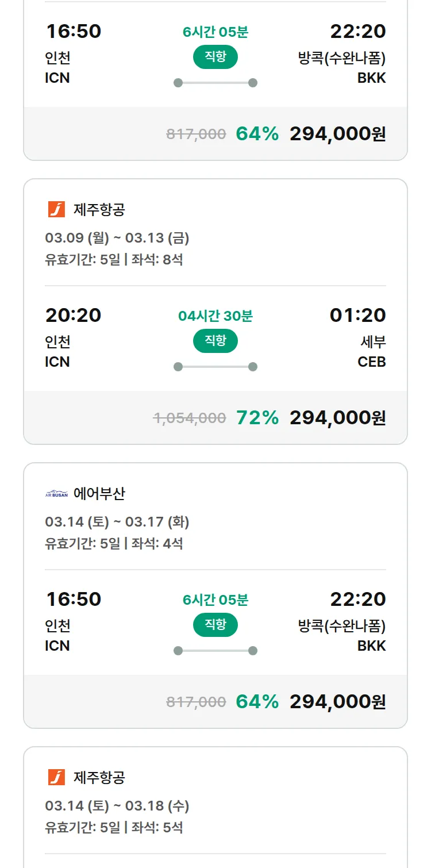Viewport: 431px width, 868px height.
Task: Open the 제주항공 03.14 ~ 03.18 deal
Action: pyautogui.click(x=117, y=805)
